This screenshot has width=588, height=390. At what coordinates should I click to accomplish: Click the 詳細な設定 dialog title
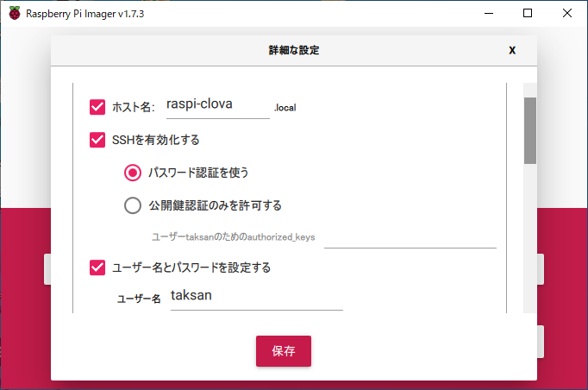point(294,51)
